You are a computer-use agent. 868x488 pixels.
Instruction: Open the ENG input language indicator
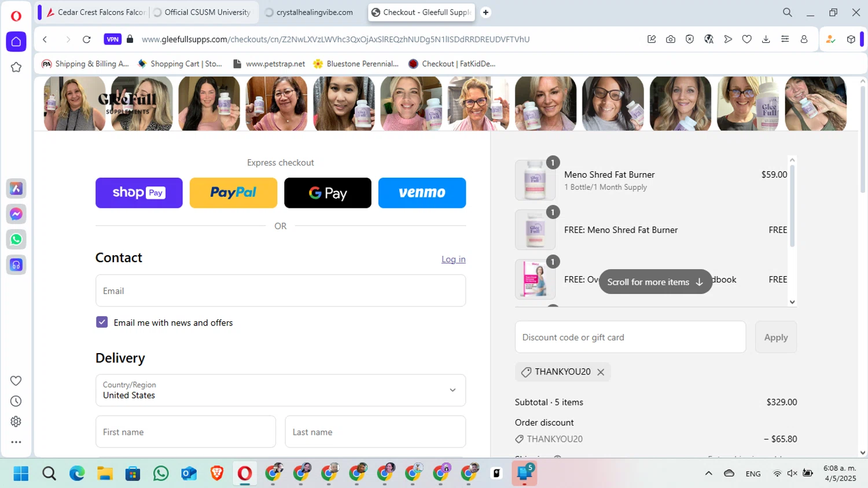753,474
